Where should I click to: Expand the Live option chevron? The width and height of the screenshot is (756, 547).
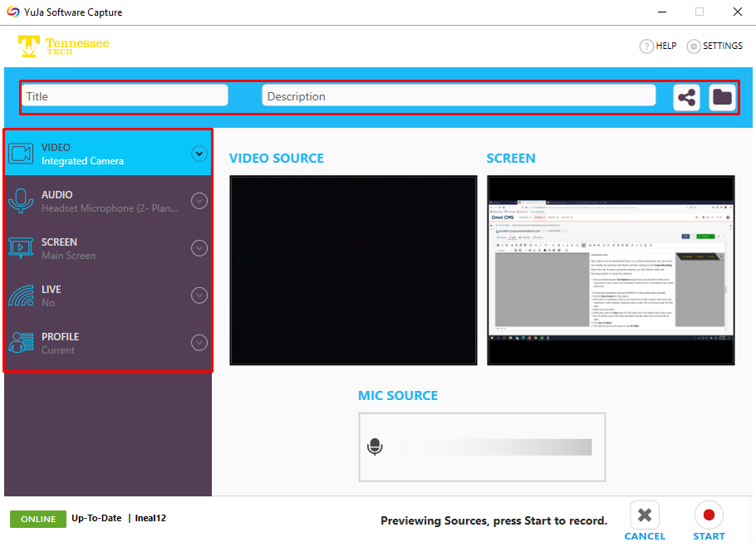click(199, 295)
